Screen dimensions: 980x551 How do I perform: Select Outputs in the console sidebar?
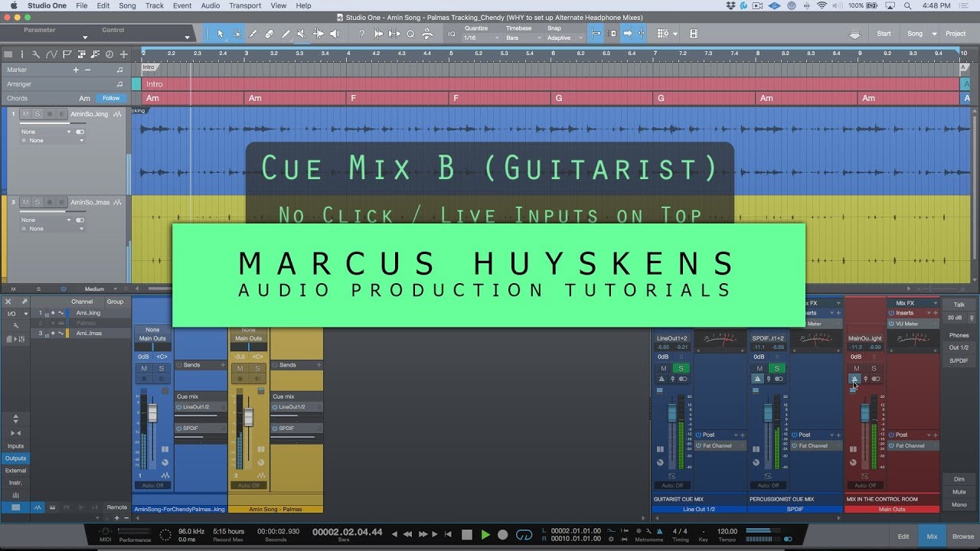point(15,458)
